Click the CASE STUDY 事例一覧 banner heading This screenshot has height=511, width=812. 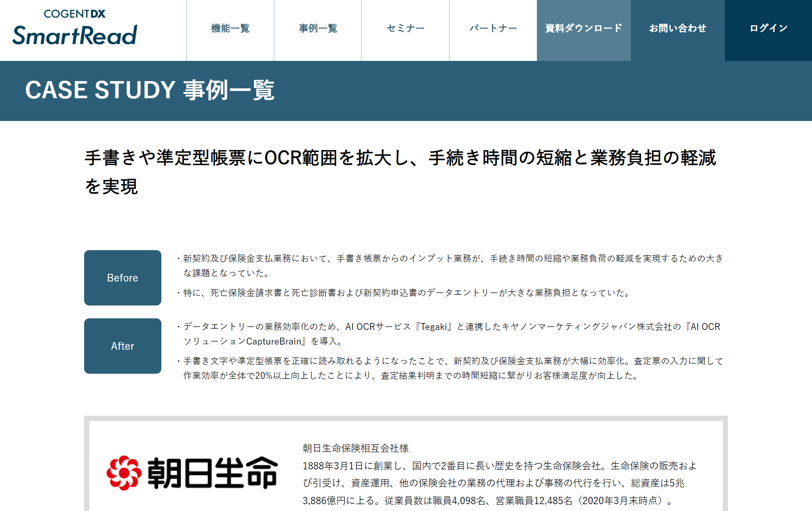(149, 90)
